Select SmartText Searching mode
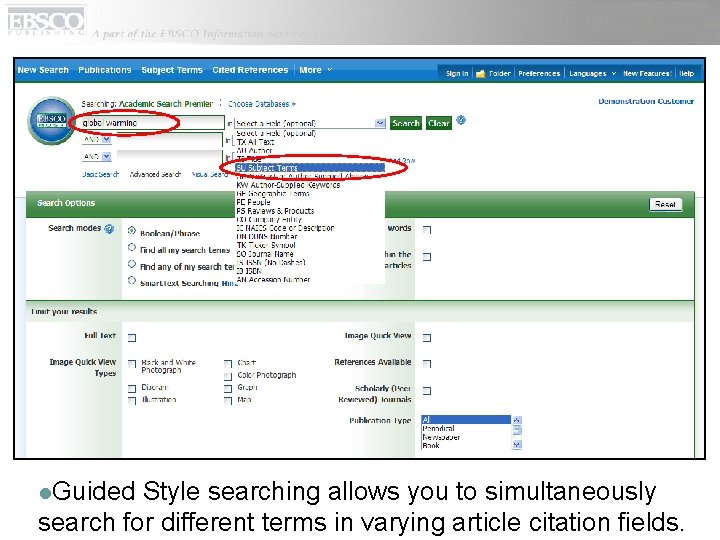Screen dimensions: 720x540 (x=132, y=281)
